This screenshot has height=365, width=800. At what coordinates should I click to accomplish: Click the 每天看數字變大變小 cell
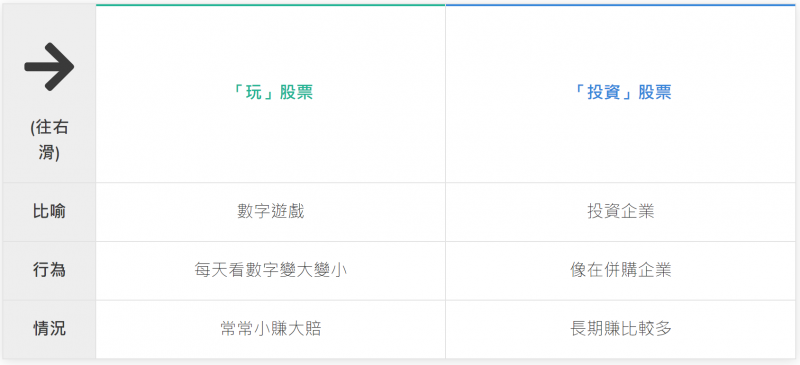270,270
